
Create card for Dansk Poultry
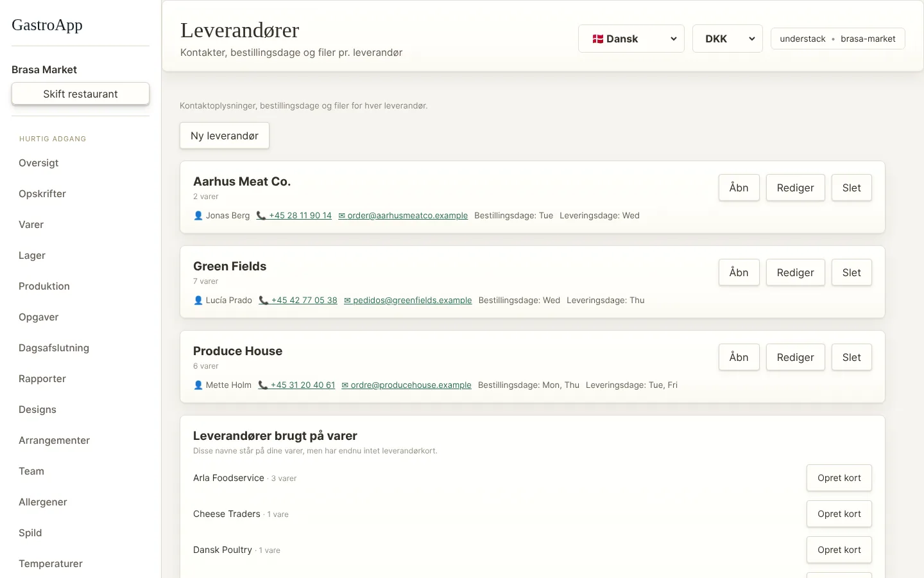point(839,550)
